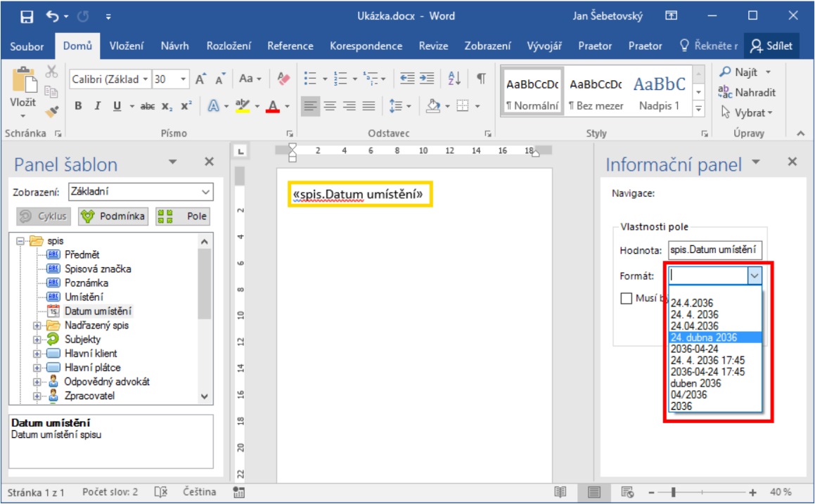
Task: Click the Undo arrow icon
Action: pyautogui.click(x=53, y=15)
